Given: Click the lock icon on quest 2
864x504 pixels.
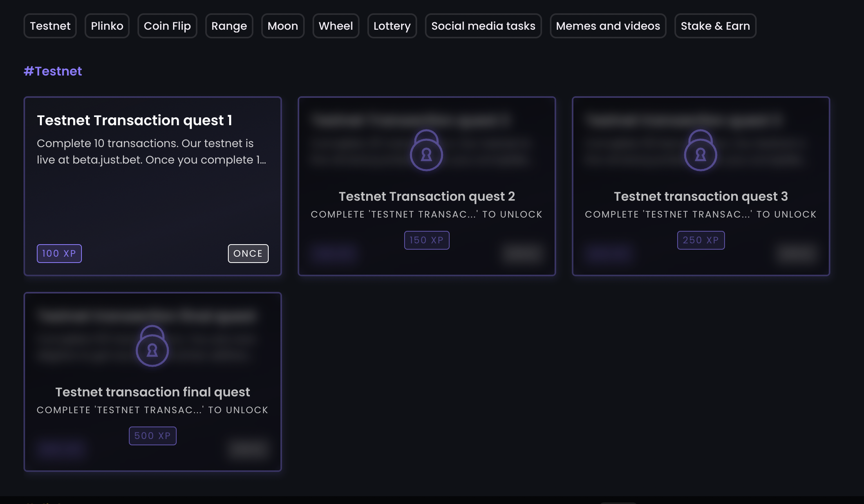Looking at the screenshot, I should pyautogui.click(x=427, y=151).
